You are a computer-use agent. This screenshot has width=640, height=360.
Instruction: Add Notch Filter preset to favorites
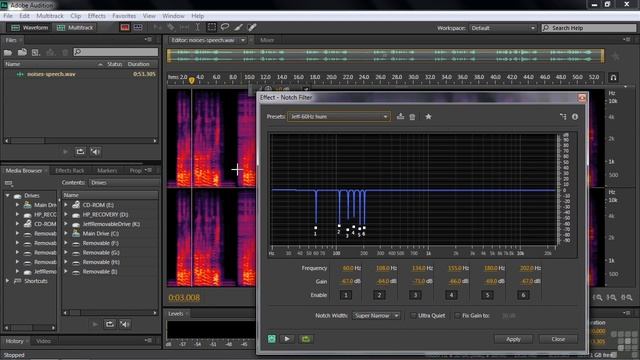[428, 117]
